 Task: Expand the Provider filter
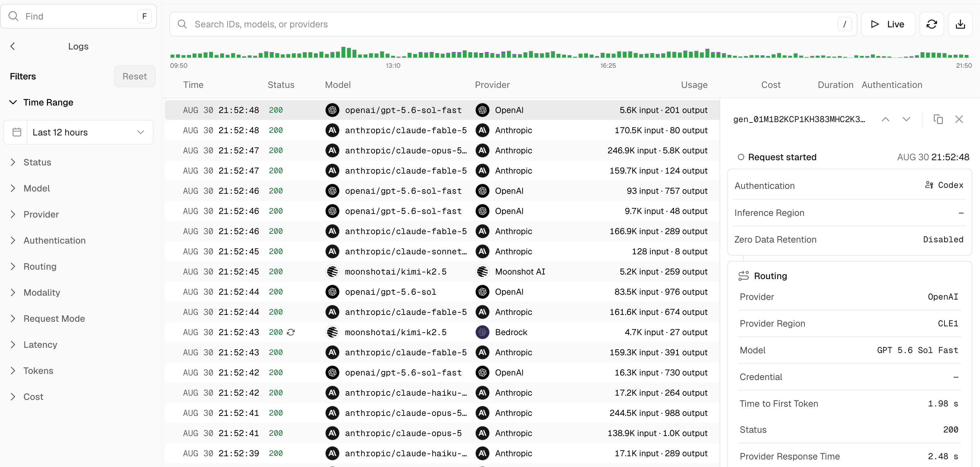coord(34,215)
